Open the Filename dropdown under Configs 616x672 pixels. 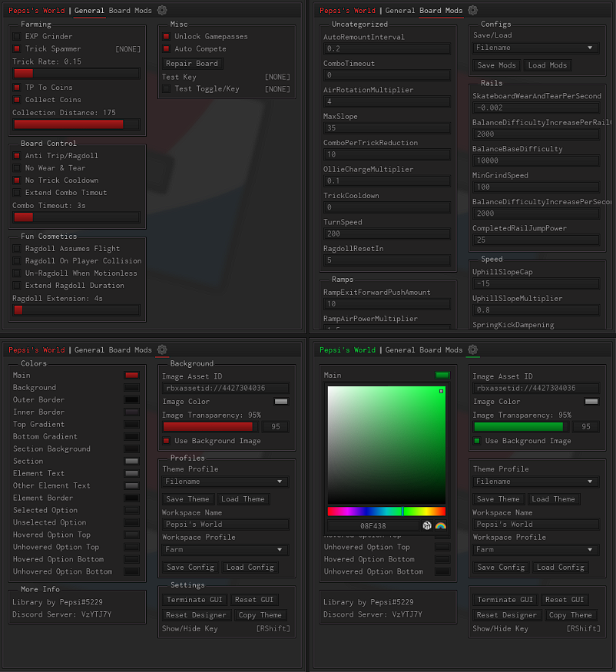point(535,48)
